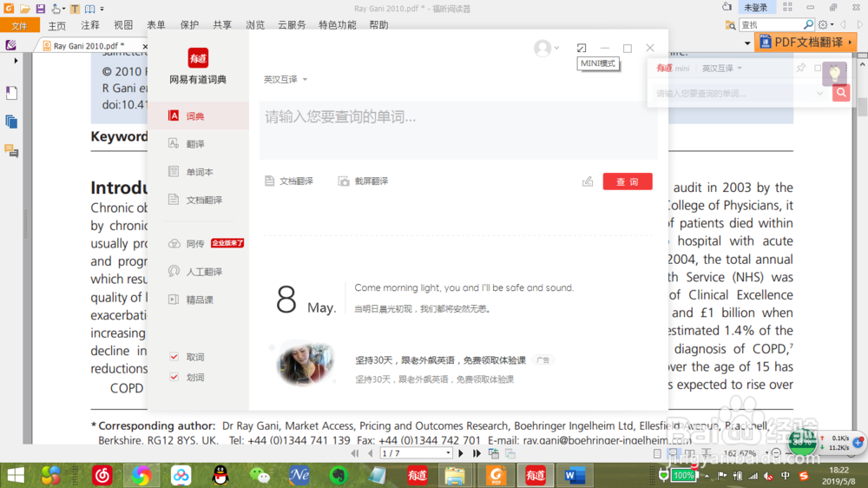Click the hand tool icon in Foxit title bar
The height and width of the screenshot is (488, 868).
(x=56, y=9)
